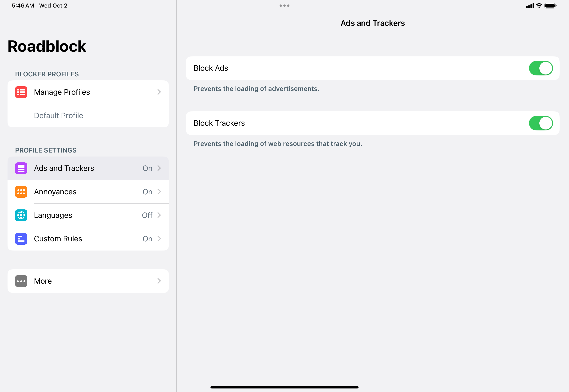Turn off the Block Trackers switch
The image size is (569, 392).
(x=541, y=123)
